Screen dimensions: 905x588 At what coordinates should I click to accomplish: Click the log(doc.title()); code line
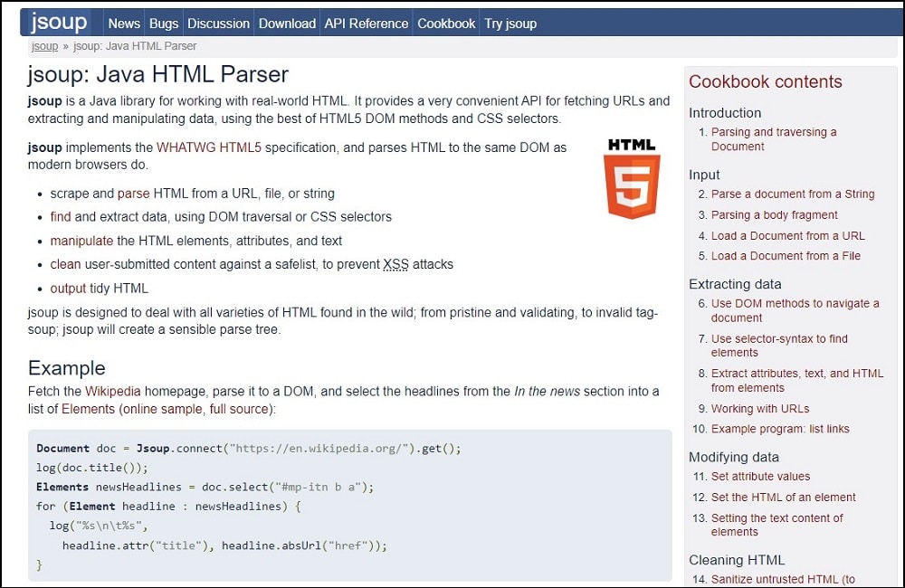[92, 468]
